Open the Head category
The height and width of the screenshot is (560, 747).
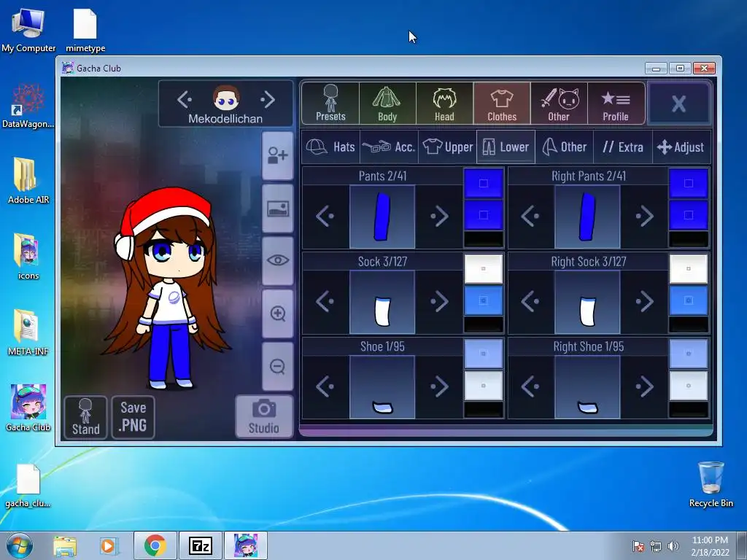(x=444, y=103)
